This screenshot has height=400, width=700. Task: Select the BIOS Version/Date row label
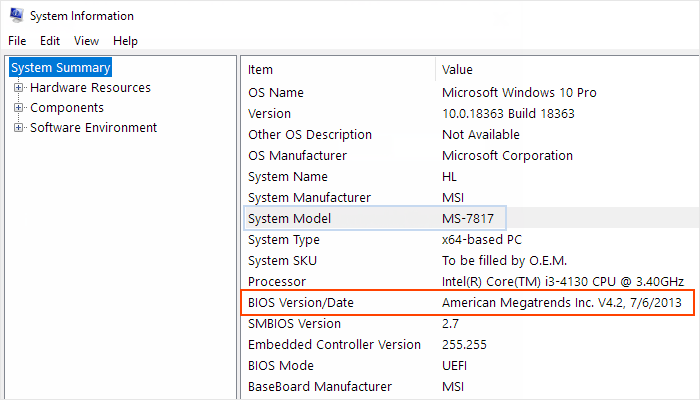[300, 302]
